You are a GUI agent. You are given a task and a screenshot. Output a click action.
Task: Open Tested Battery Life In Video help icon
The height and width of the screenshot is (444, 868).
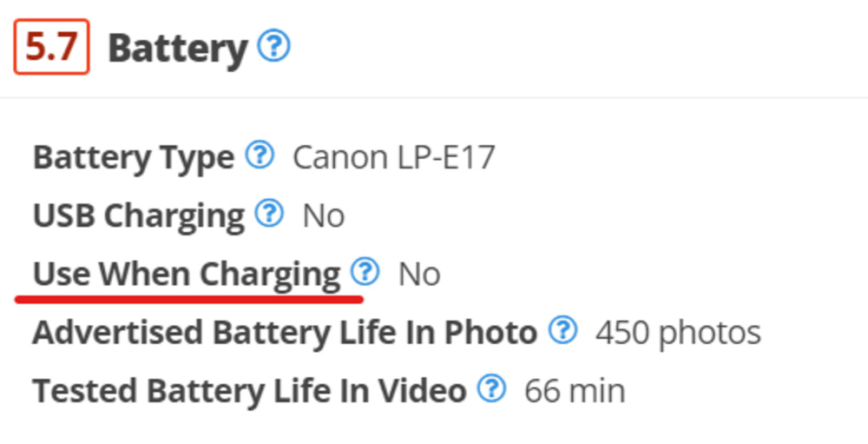point(492,388)
